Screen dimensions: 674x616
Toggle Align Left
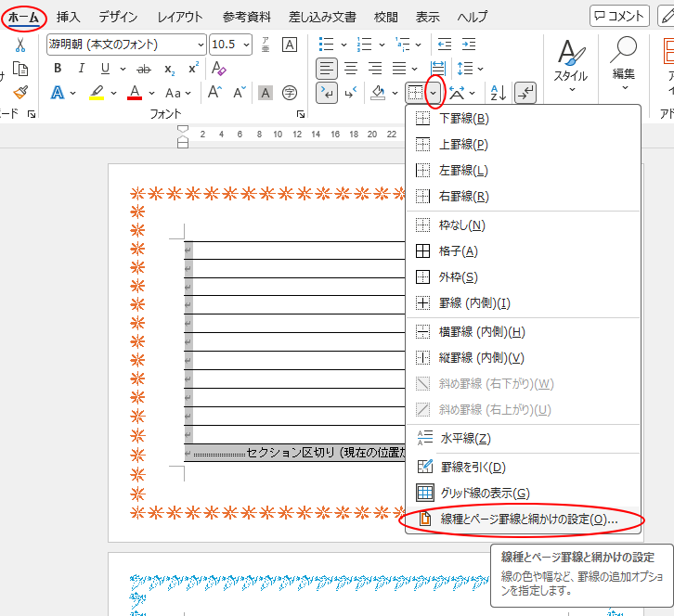coord(326,69)
